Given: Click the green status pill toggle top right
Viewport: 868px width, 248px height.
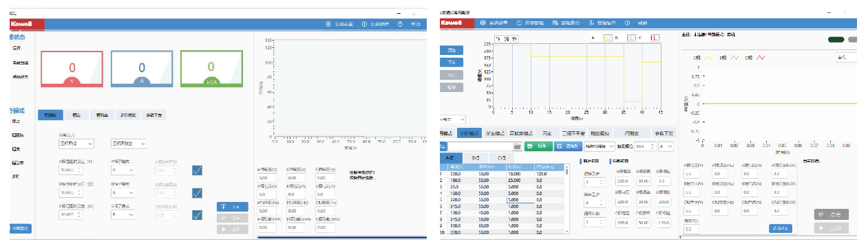Looking at the screenshot, I should tap(836, 40).
